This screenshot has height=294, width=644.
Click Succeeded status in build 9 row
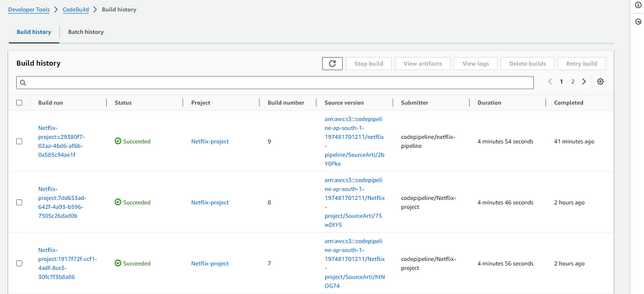click(x=132, y=141)
